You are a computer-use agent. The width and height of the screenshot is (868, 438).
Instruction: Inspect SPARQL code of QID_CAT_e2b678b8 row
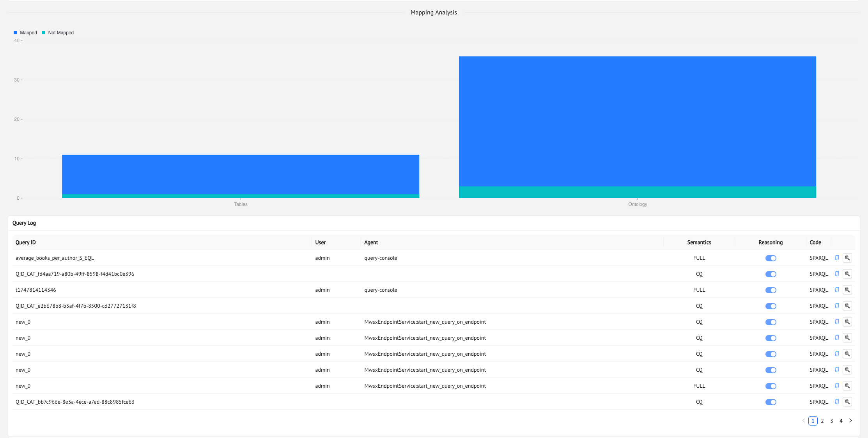tap(847, 306)
